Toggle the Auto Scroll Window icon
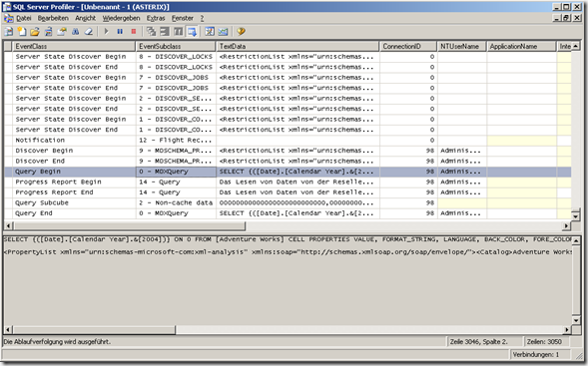This screenshot has height=366, width=588. click(192, 32)
